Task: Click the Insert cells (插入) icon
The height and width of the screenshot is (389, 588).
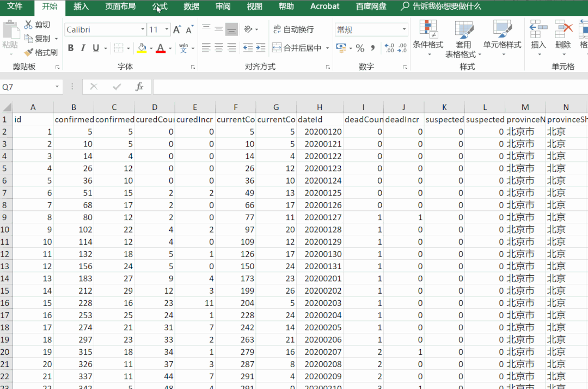Action: [538, 30]
